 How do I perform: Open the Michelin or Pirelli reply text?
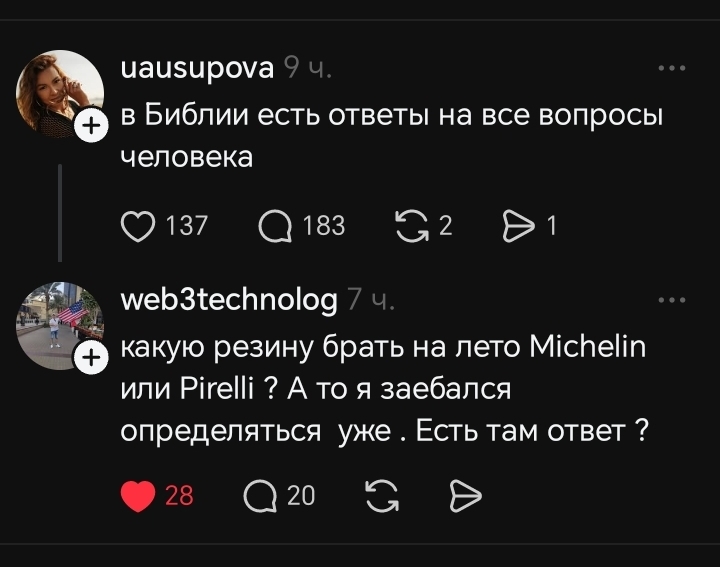pyautogui.click(x=385, y=390)
